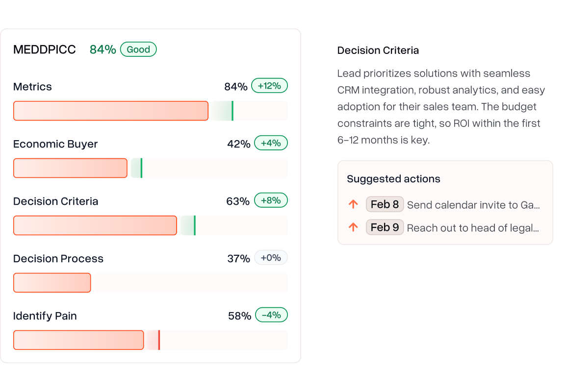This screenshot has height=392, width=566.
Task: Click the Suggested actions heading
Action: (393, 179)
